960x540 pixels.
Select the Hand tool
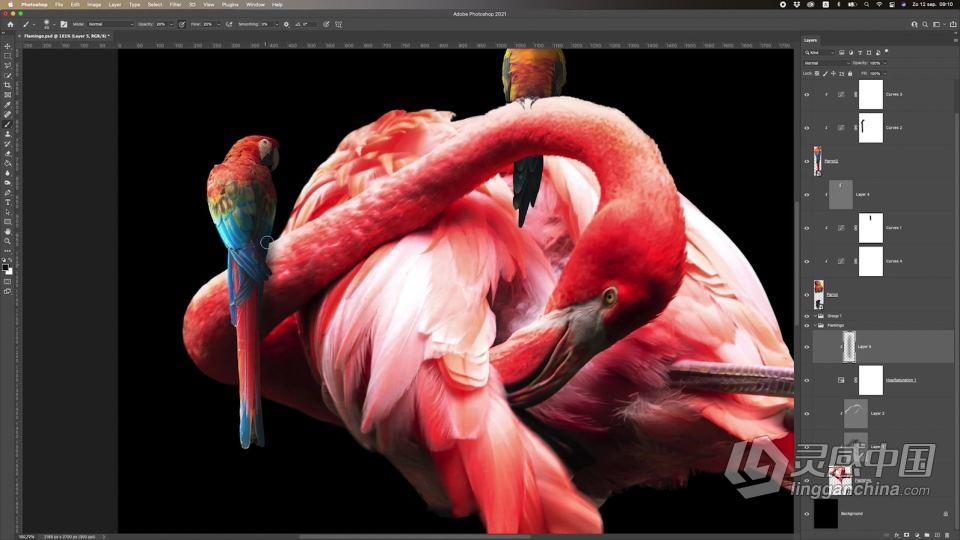pyautogui.click(x=7, y=231)
